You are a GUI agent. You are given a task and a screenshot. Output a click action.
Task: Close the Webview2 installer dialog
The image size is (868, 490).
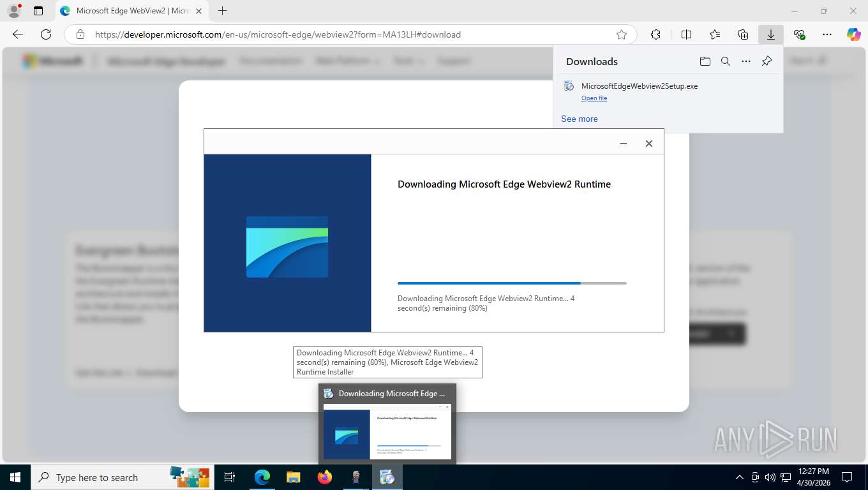tap(649, 144)
